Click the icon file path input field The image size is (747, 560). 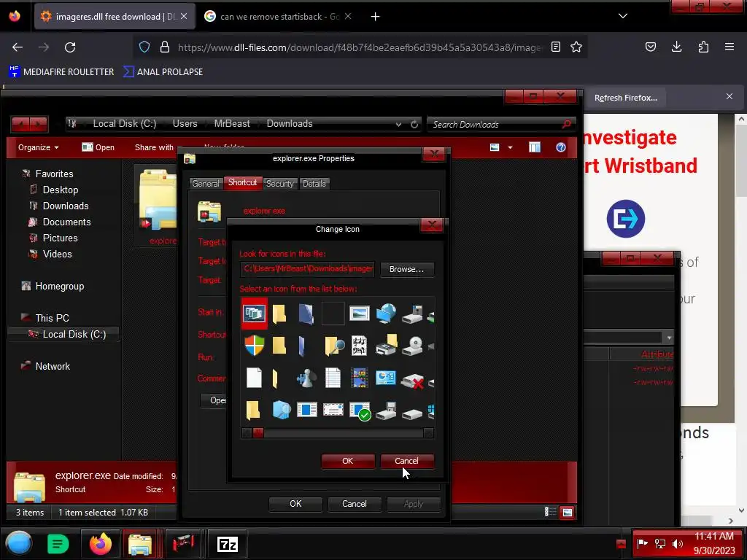308,269
